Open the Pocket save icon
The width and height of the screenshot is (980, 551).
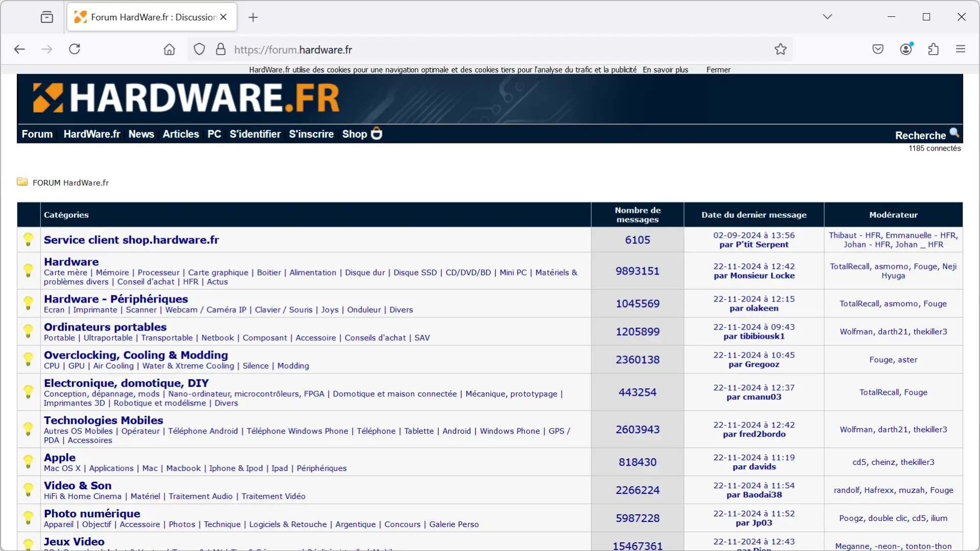pos(878,49)
